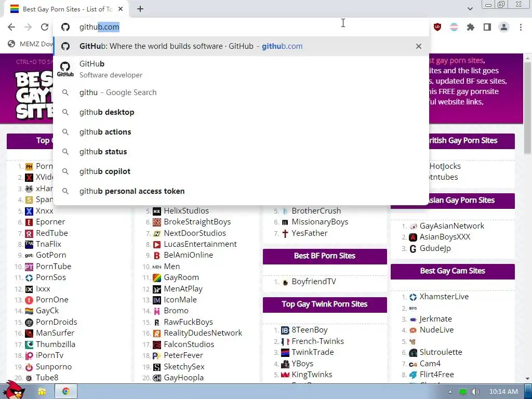Open the volume speaker tray icon
The image size is (532, 399).
[475, 392]
